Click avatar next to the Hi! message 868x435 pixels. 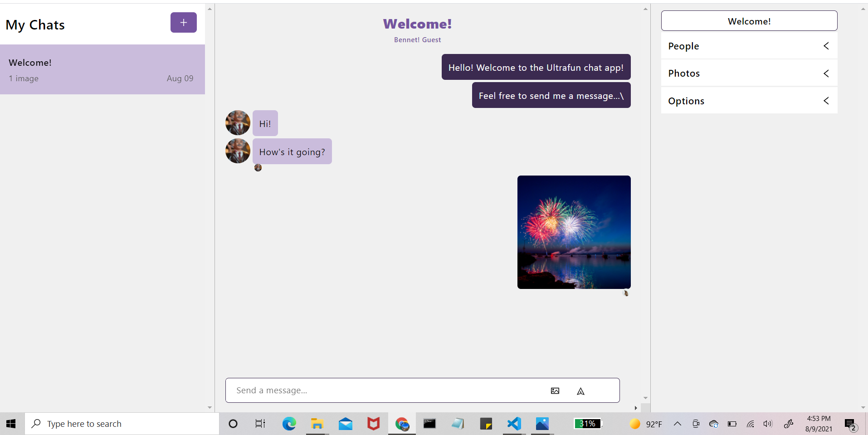[x=238, y=123]
